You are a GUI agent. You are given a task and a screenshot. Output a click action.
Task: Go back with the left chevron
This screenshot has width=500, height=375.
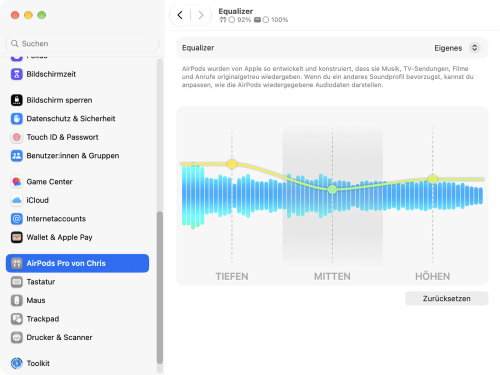click(x=180, y=15)
